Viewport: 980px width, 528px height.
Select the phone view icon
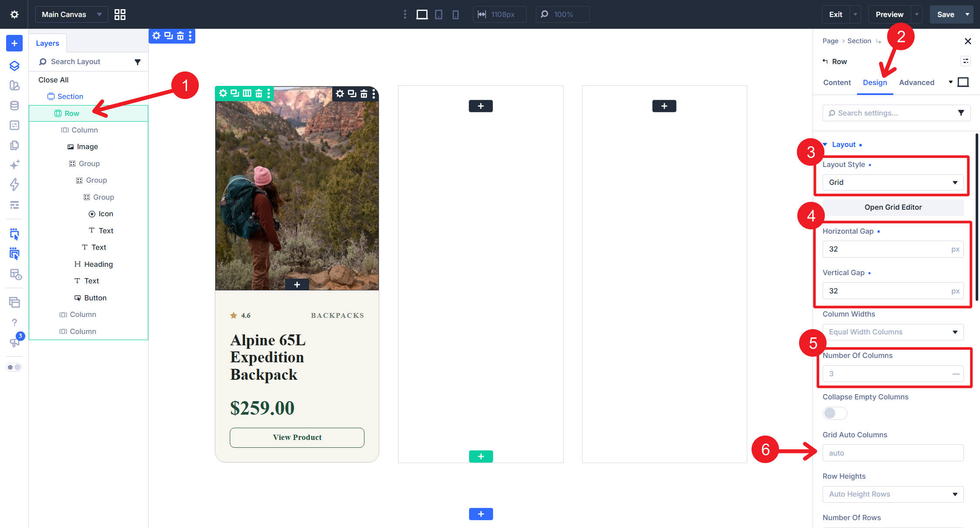pyautogui.click(x=456, y=14)
